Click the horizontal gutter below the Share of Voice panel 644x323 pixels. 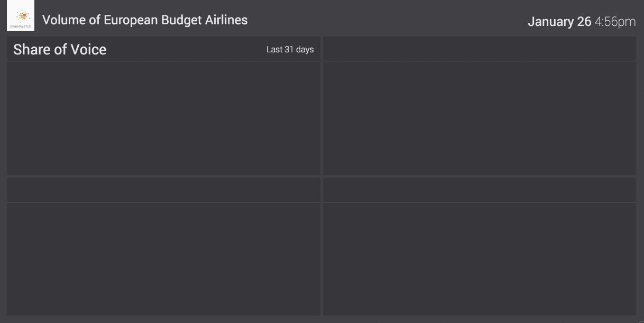tap(163, 176)
